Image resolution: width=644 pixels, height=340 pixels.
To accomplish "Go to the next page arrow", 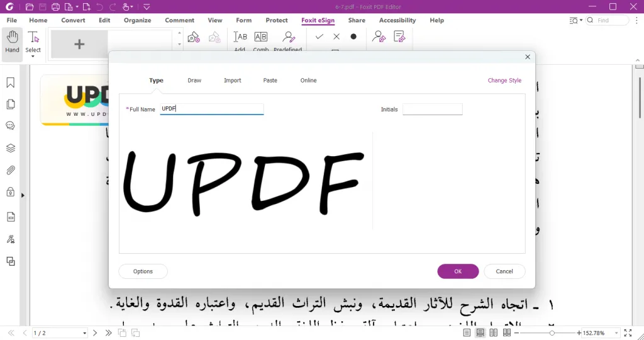I will tap(95, 333).
